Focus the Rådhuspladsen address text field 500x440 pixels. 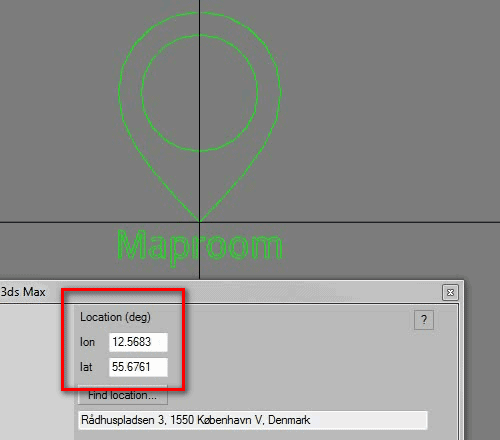point(253,420)
